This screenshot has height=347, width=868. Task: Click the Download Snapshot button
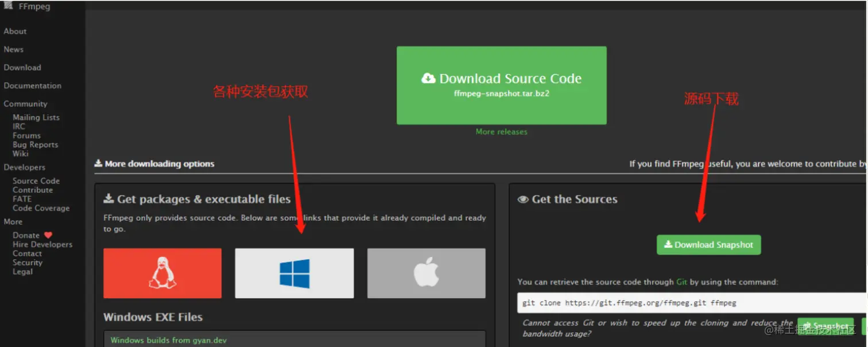pos(708,245)
